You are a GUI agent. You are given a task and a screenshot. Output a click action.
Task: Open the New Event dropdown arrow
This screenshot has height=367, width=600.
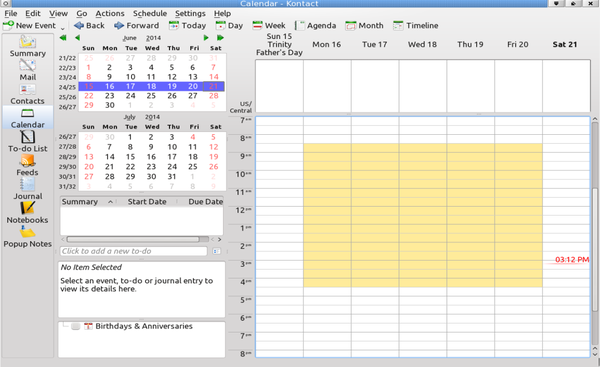[62, 27]
